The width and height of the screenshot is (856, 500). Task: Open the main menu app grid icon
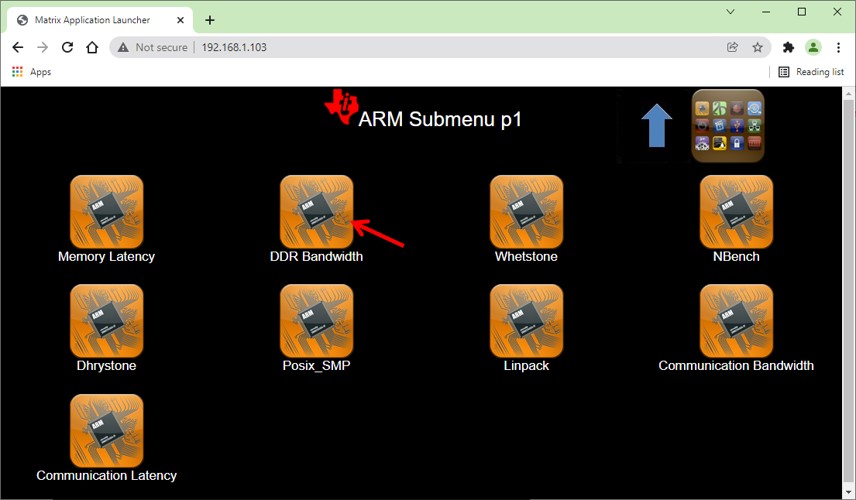tap(728, 126)
